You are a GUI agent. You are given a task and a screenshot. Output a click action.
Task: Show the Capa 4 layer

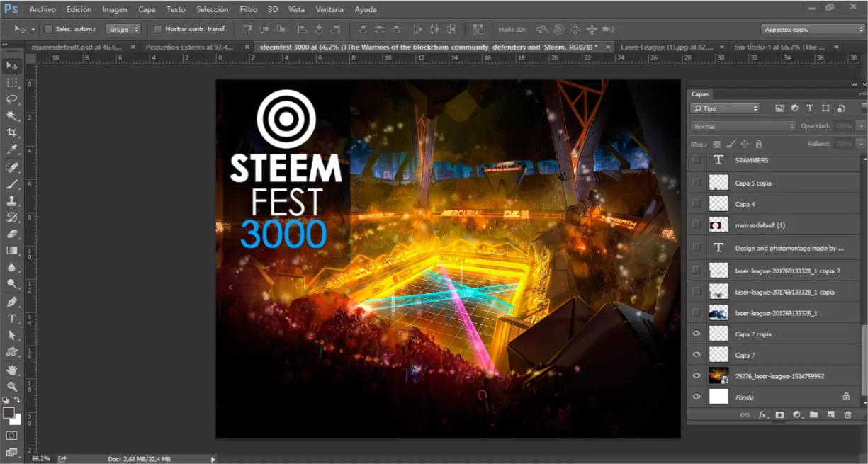tap(697, 204)
